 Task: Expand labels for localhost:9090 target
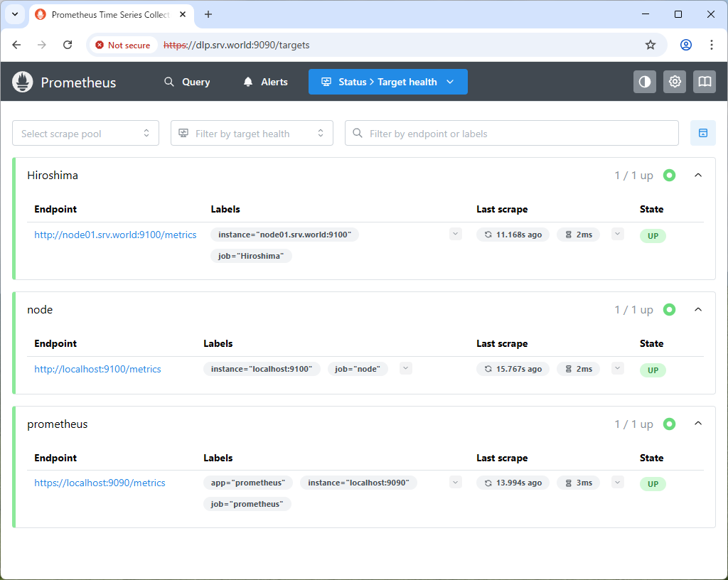[456, 483]
